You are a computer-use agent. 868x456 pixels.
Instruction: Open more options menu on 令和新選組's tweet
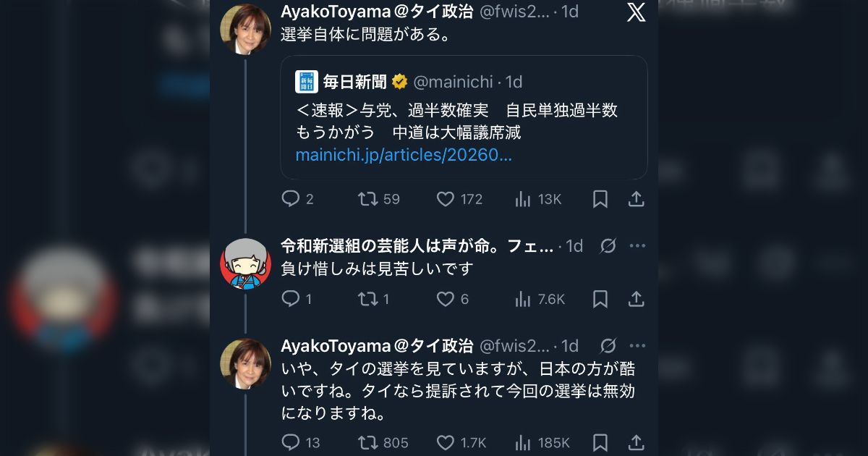(637, 245)
